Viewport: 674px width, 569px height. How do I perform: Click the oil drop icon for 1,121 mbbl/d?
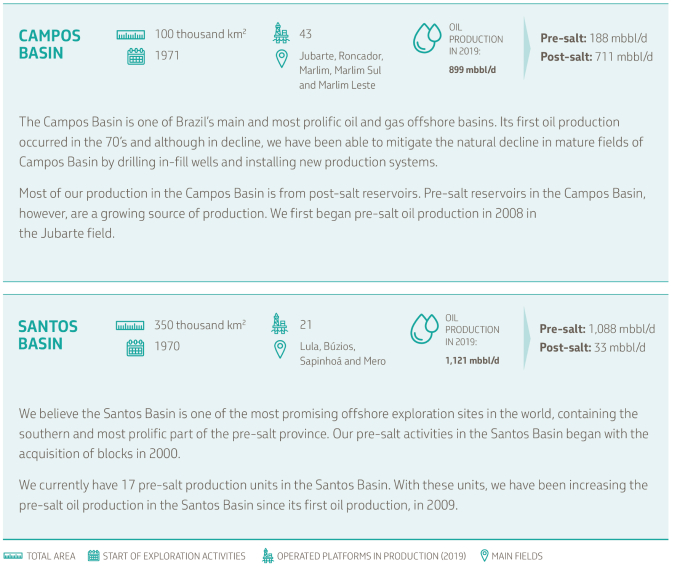[x=425, y=329]
